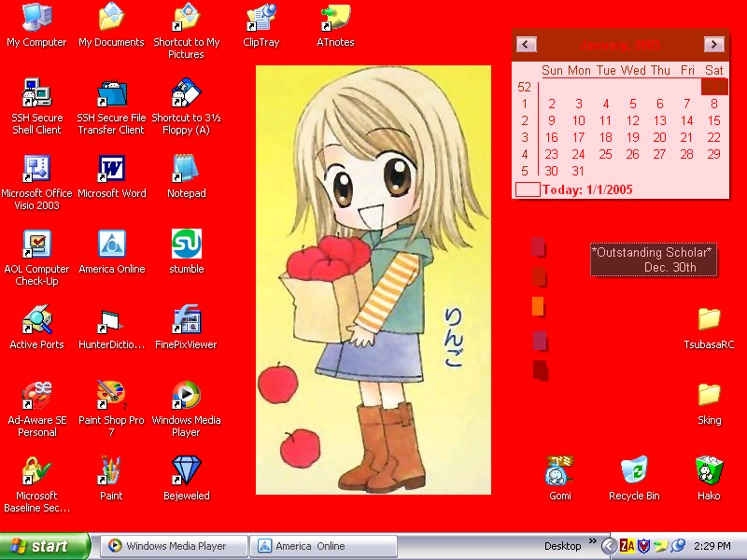The width and height of the screenshot is (747, 560).
Task: Click week number 52 in the calendar
Action: pos(524,87)
